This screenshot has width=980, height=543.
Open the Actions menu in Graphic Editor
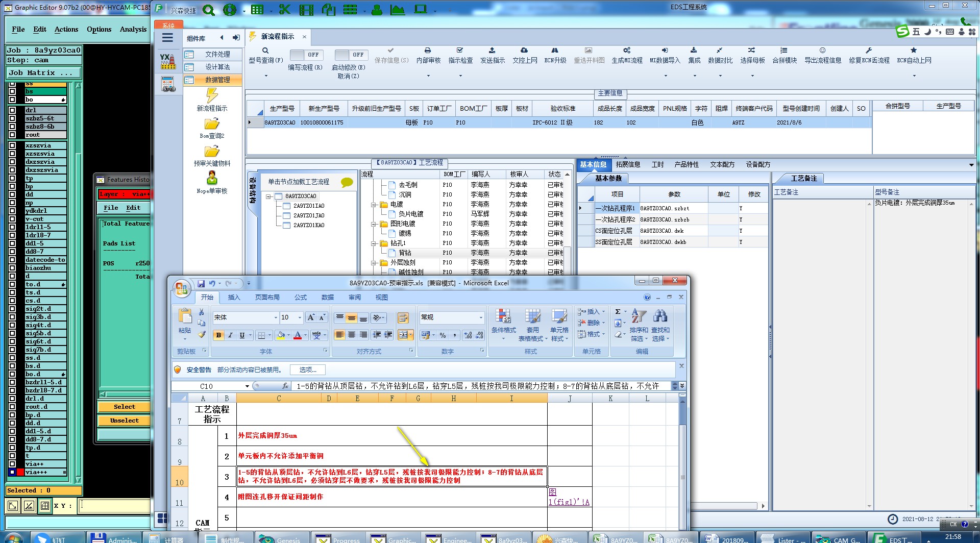[x=66, y=29]
